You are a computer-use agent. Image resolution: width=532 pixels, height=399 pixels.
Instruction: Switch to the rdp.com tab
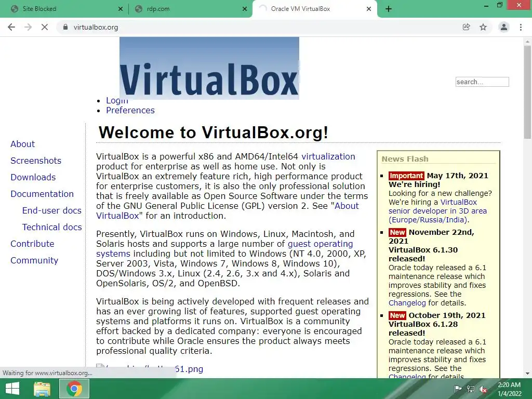tap(190, 9)
